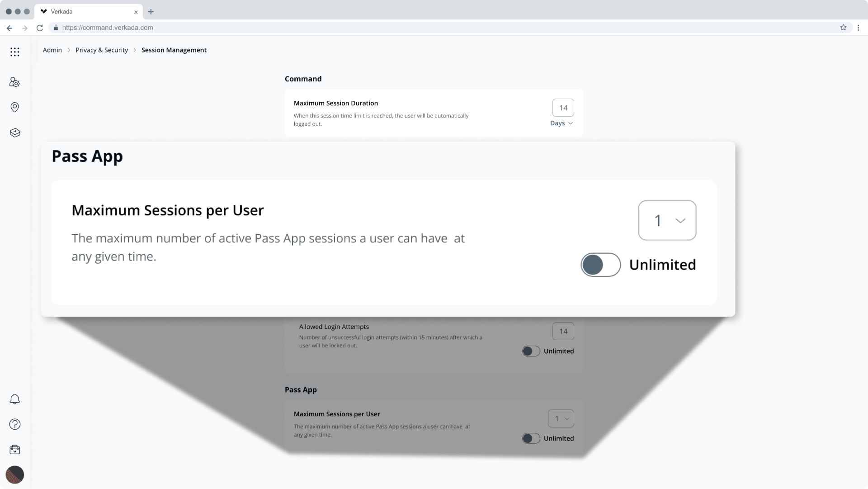Click the Admin navigation icon

click(x=15, y=82)
